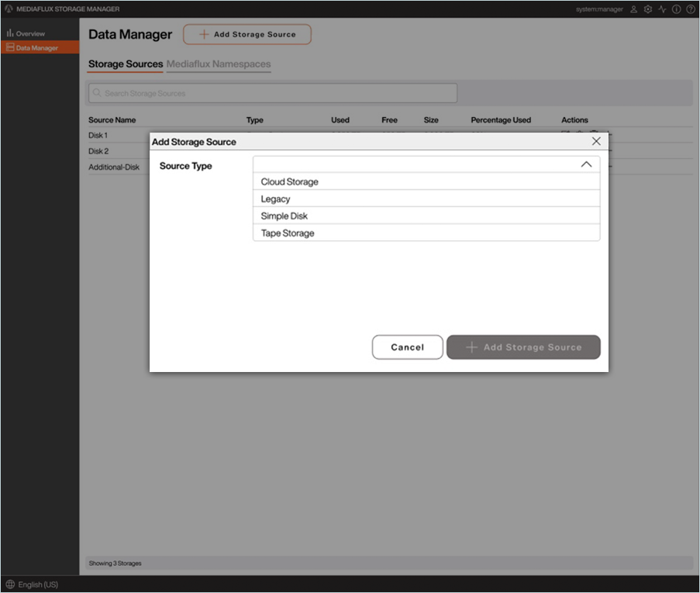700x593 pixels.
Task: Open the info circle icon
Action: (x=676, y=9)
